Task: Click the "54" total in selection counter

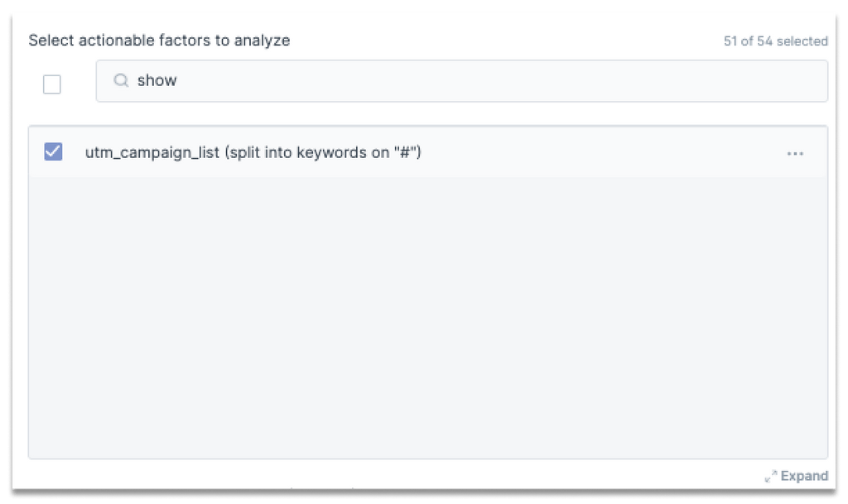Action: pyautogui.click(x=765, y=41)
